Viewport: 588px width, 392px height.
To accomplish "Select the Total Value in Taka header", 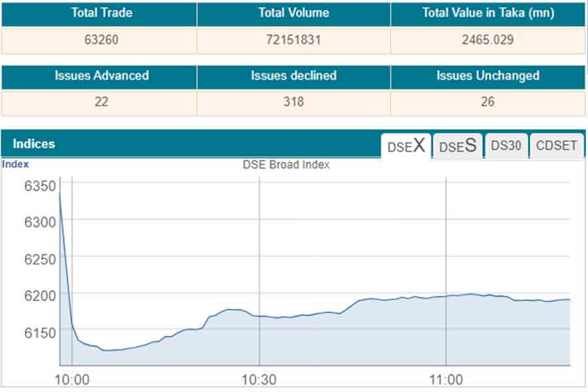I will [x=487, y=13].
